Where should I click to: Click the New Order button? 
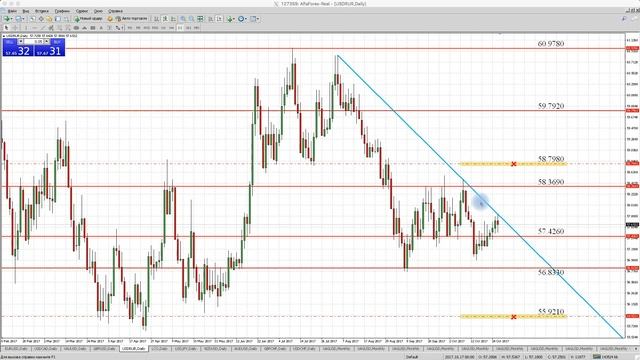(x=89, y=19)
